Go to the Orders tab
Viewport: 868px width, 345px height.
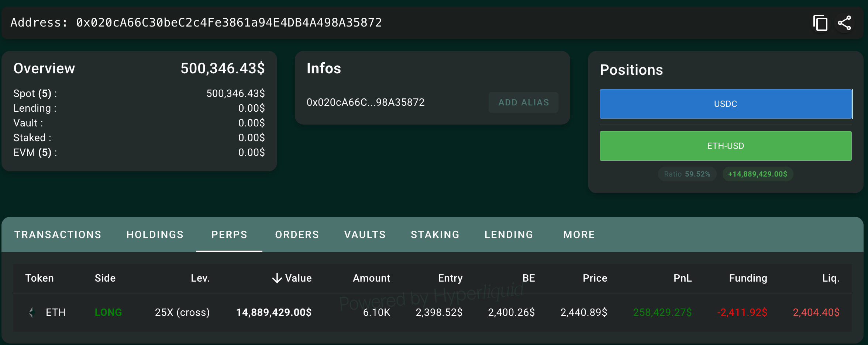297,234
